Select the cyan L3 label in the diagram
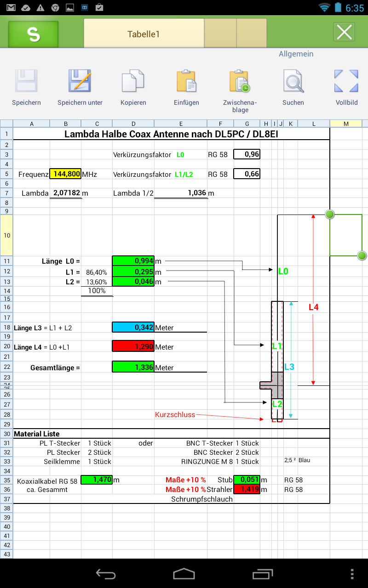This screenshot has width=368, height=588. 289,367
